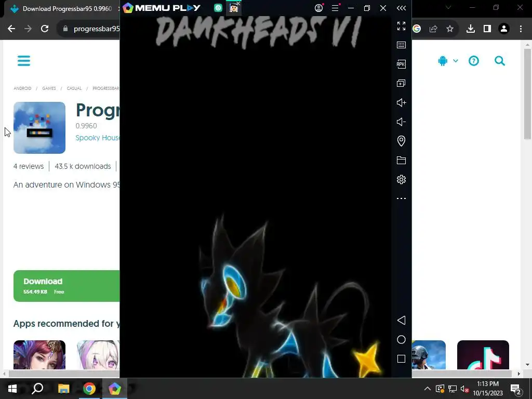The width and height of the screenshot is (532, 399).
Task: Open MEmu account profile icon
Action: (x=318, y=8)
